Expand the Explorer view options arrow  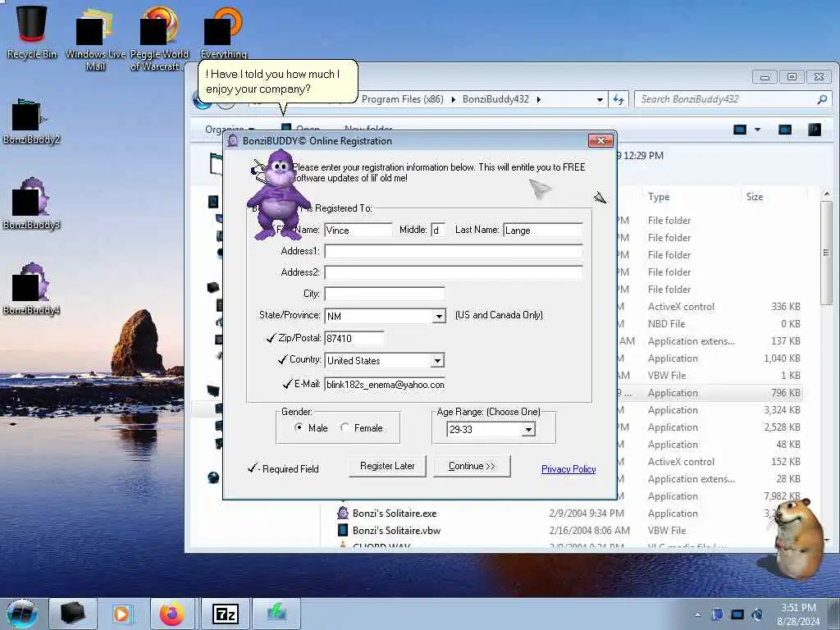pos(757,129)
